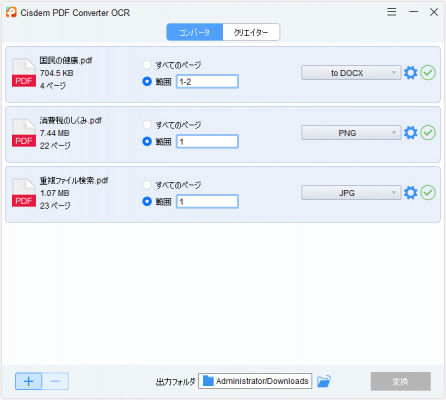
Task: Add a file with plus button
Action: [29, 381]
